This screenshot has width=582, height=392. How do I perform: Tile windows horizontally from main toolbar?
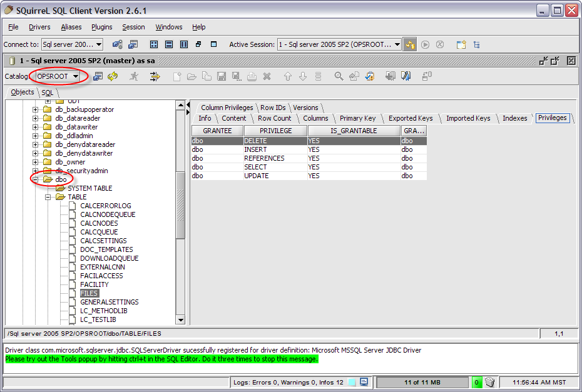169,44
